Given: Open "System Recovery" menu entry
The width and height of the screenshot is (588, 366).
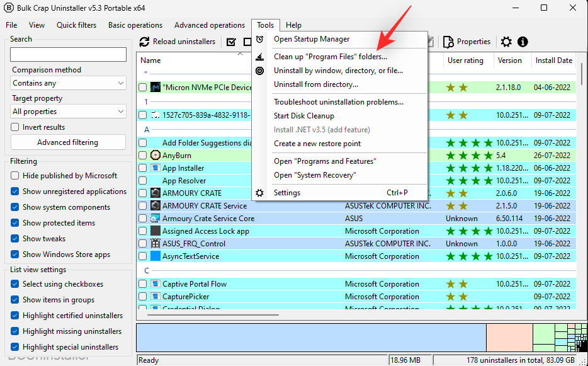Looking at the screenshot, I should [x=315, y=175].
